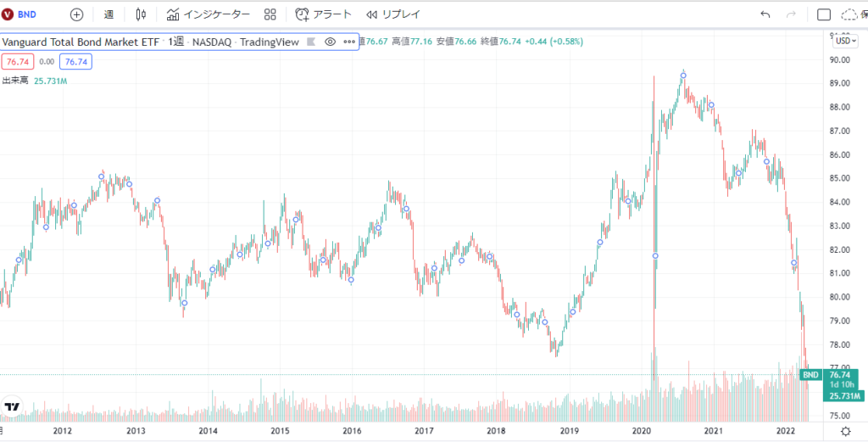Open the 週 interval selector
The height and width of the screenshot is (442, 868).
tap(108, 14)
